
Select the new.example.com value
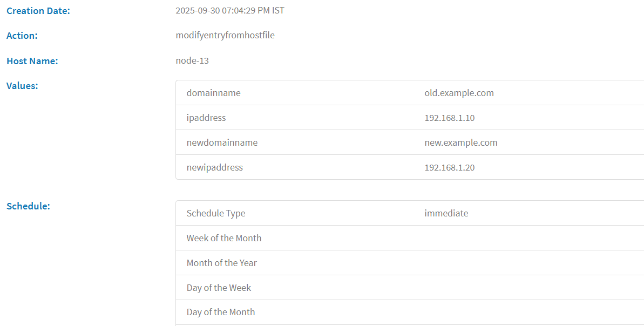461,142
